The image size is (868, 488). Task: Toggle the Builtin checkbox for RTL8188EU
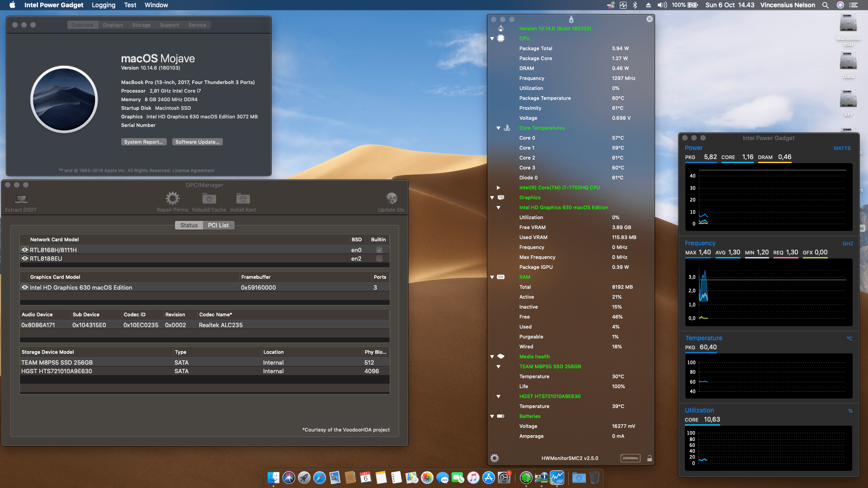click(379, 258)
